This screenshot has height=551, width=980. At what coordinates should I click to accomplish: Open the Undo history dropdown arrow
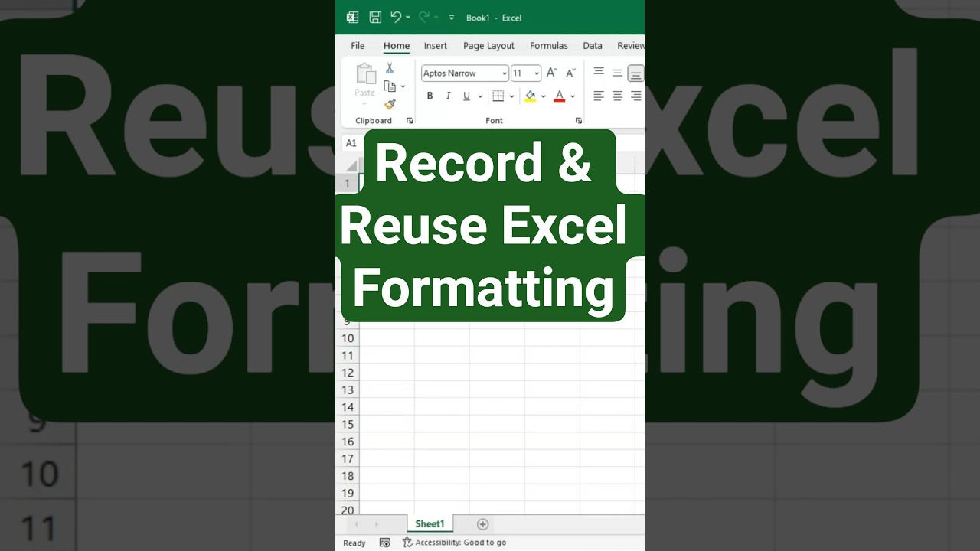(408, 17)
